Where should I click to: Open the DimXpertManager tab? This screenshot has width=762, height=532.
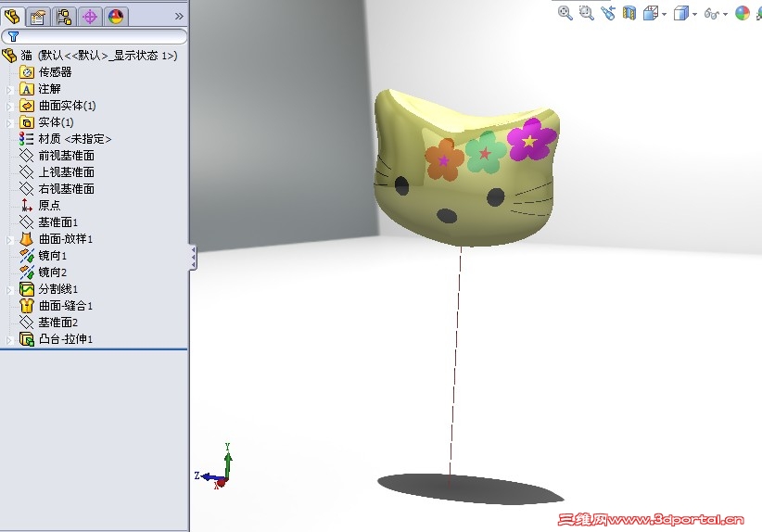[89, 17]
